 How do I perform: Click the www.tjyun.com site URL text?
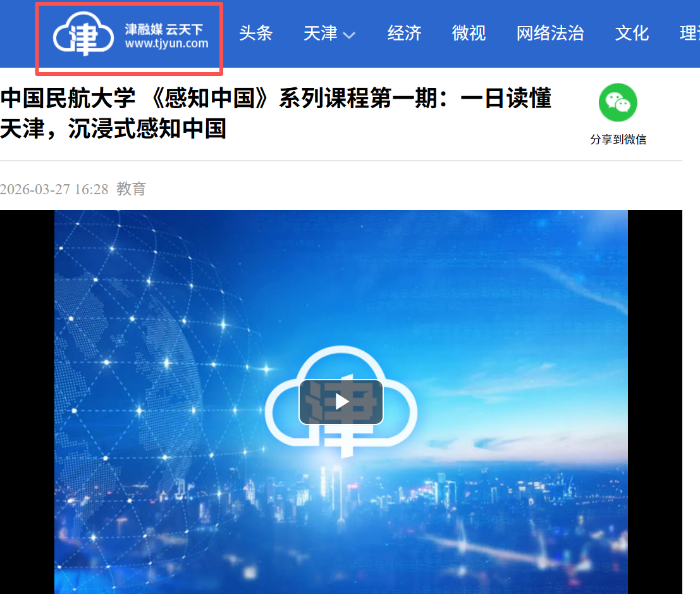click(166, 44)
